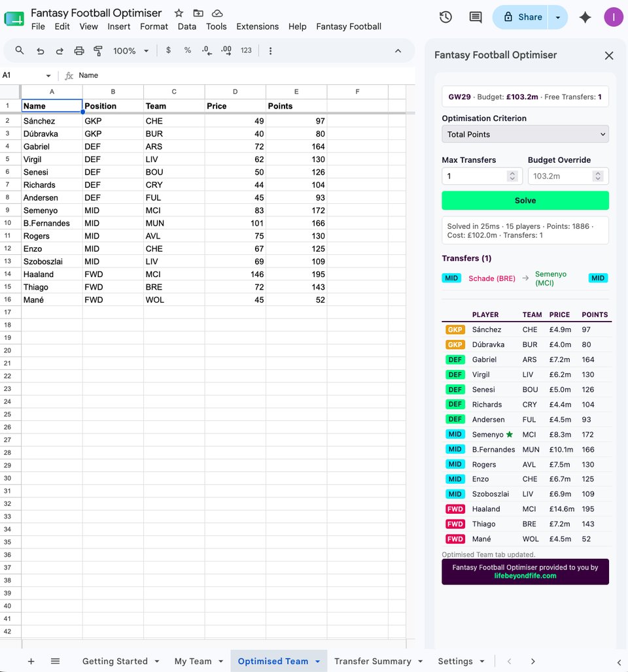Screen dimensions: 628x672
Task: Switch to the My Team sheet tab
Action: coord(193,662)
